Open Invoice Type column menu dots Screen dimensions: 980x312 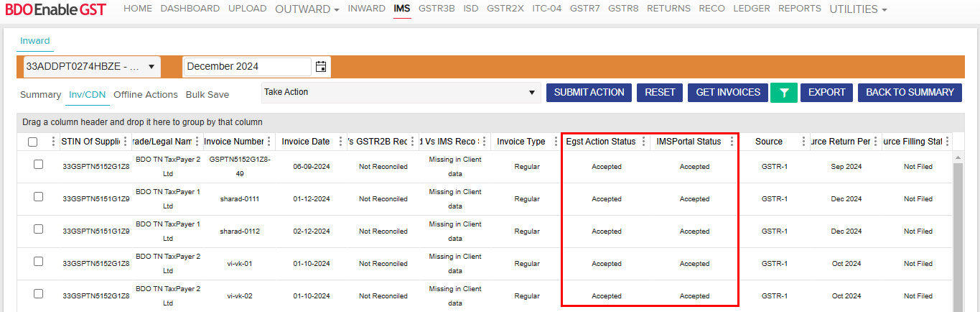click(555, 142)
